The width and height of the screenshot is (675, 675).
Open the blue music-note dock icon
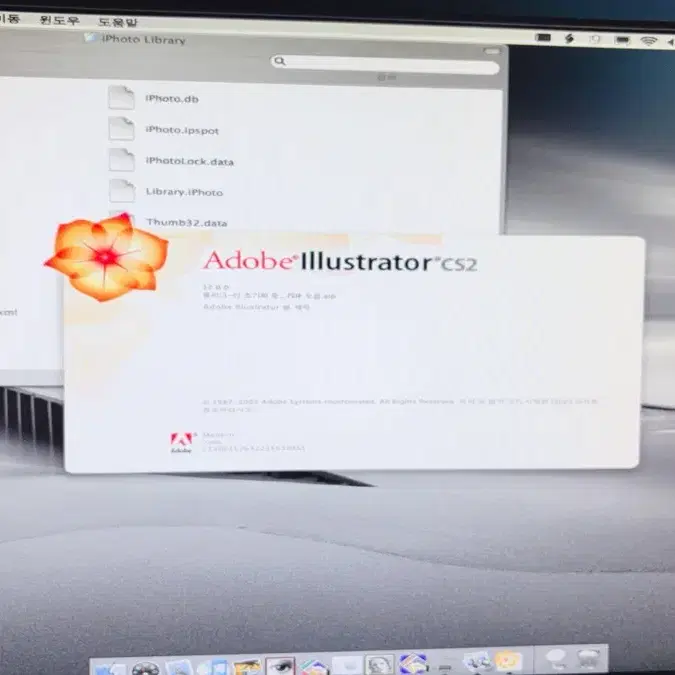point(213,668)
